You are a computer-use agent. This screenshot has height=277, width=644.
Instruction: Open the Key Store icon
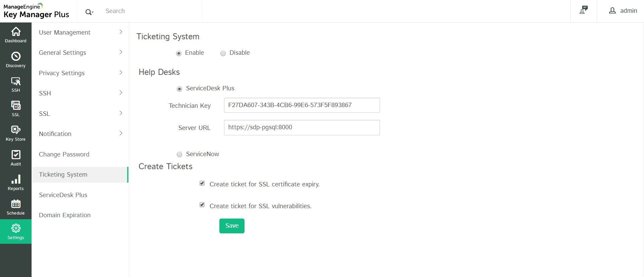click(16, 130)
